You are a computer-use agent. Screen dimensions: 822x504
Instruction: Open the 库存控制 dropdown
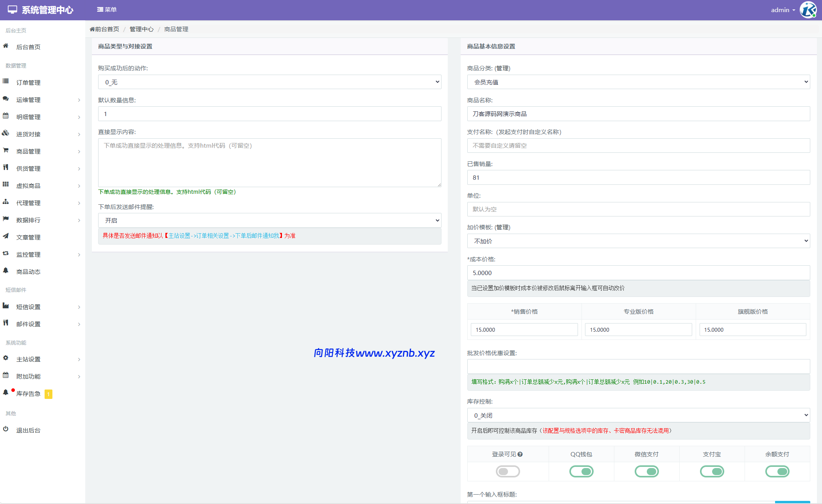638,415
